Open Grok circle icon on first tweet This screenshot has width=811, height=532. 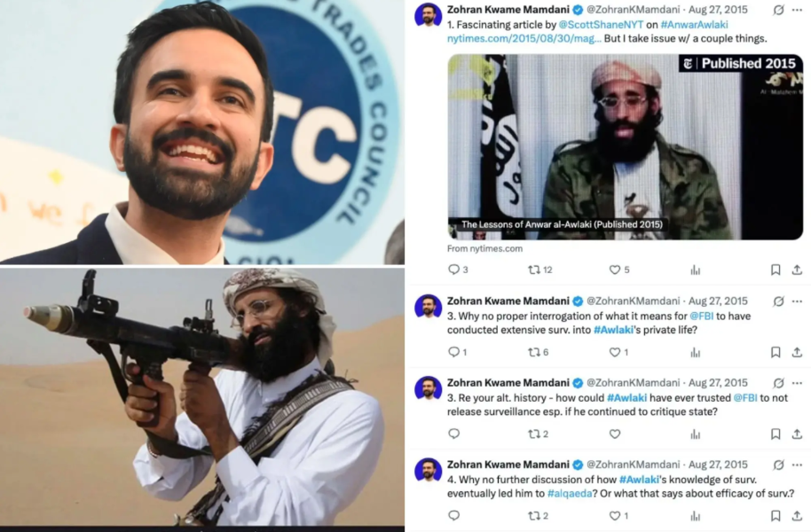tap(778, 10)
